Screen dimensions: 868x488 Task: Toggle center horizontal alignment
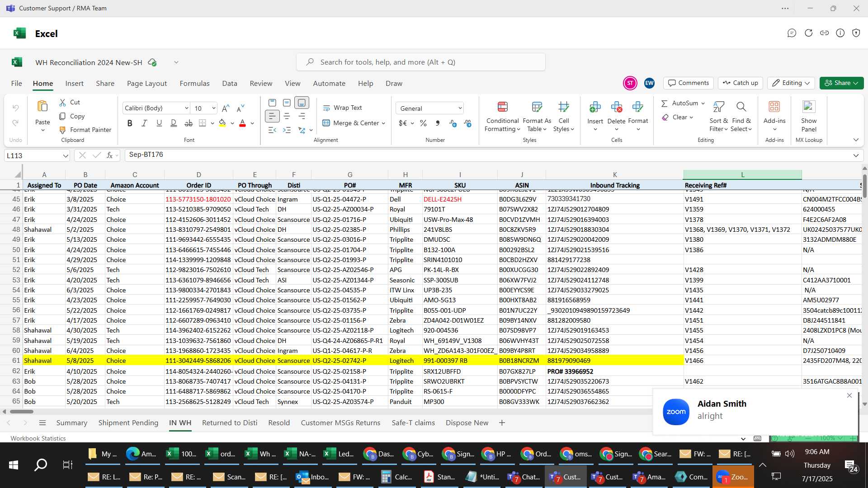click(287, 116)
